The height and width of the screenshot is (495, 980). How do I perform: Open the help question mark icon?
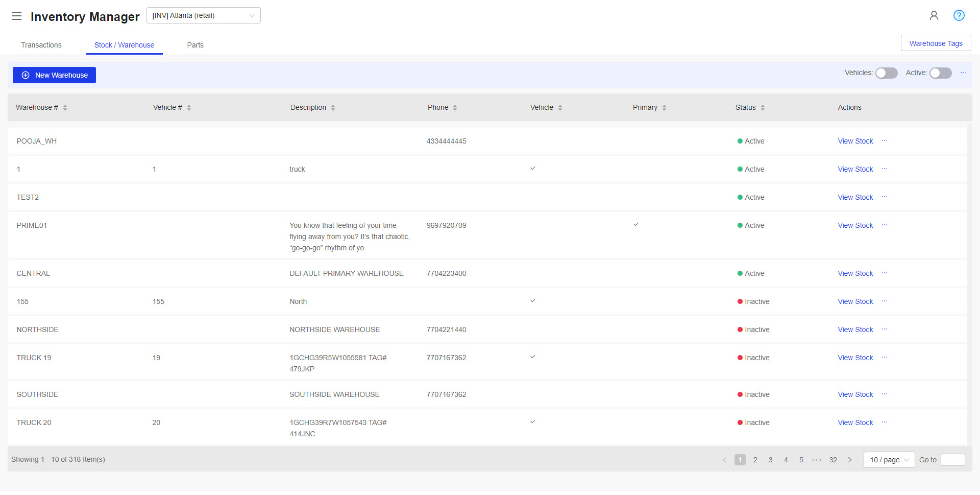click(x=959, y=15)
